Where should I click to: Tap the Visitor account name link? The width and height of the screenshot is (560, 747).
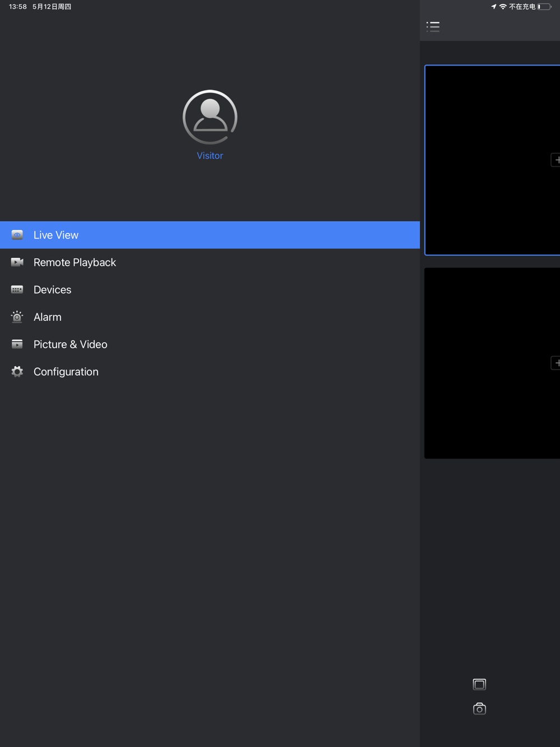pos(210,156)
